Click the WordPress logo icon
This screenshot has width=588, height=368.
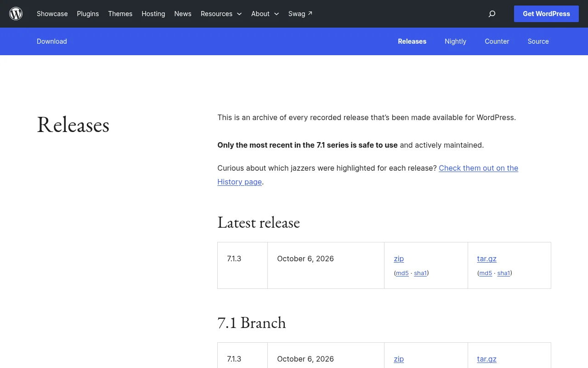(16, 14)
